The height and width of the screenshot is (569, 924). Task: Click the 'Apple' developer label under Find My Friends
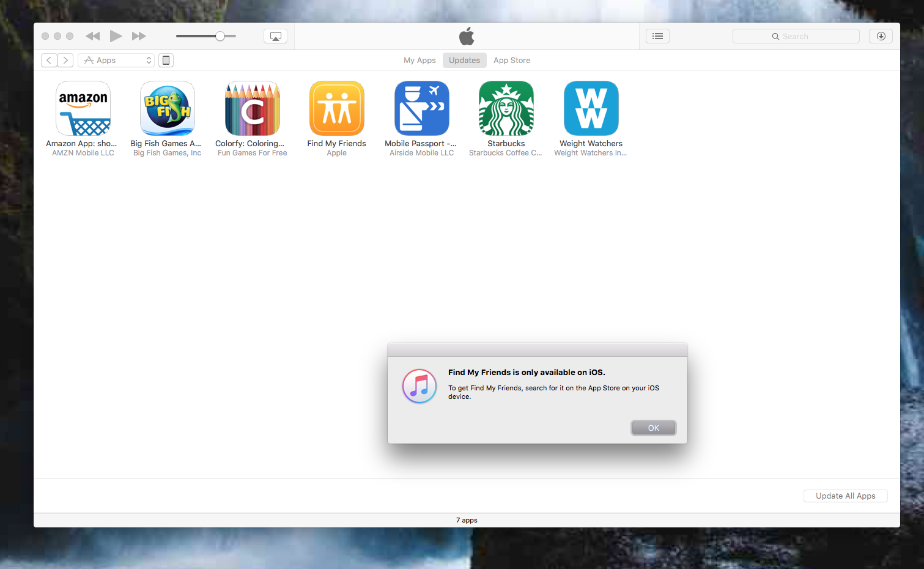click(337, 153)
